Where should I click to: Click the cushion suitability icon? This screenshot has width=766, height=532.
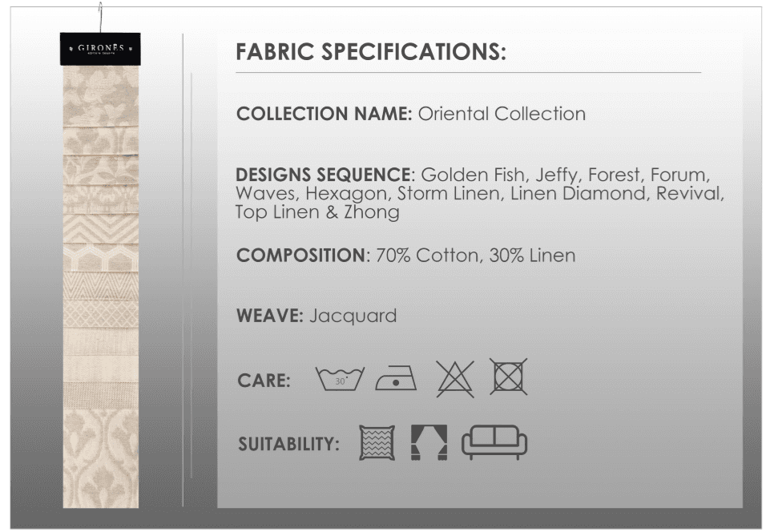tap(377, 441)
